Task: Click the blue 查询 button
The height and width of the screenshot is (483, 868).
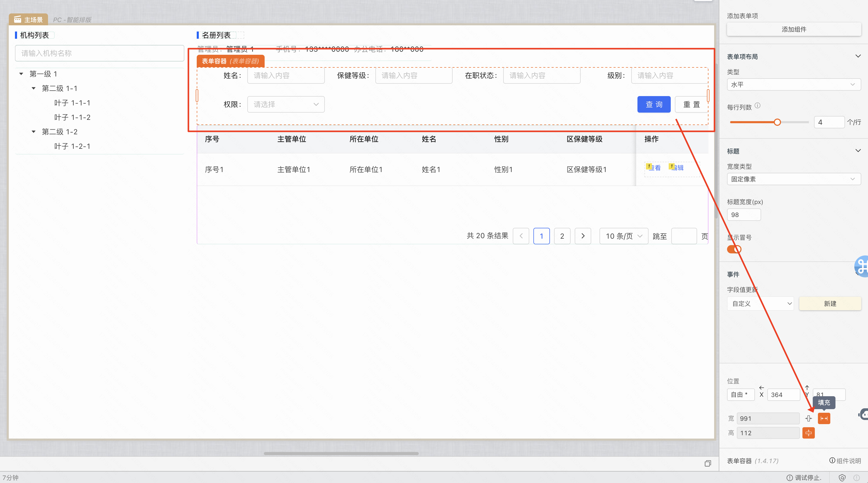Action: [654, 104]
